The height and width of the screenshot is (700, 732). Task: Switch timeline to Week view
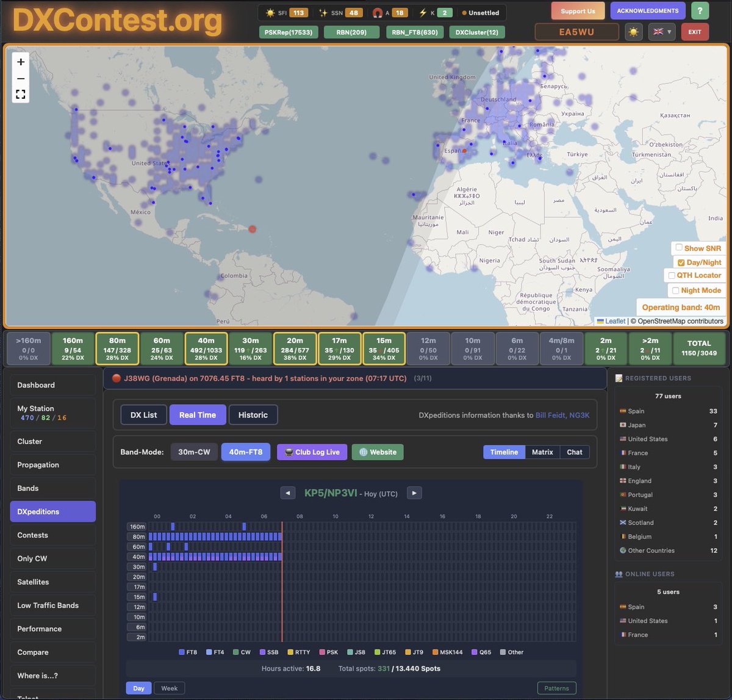point(170,688)
